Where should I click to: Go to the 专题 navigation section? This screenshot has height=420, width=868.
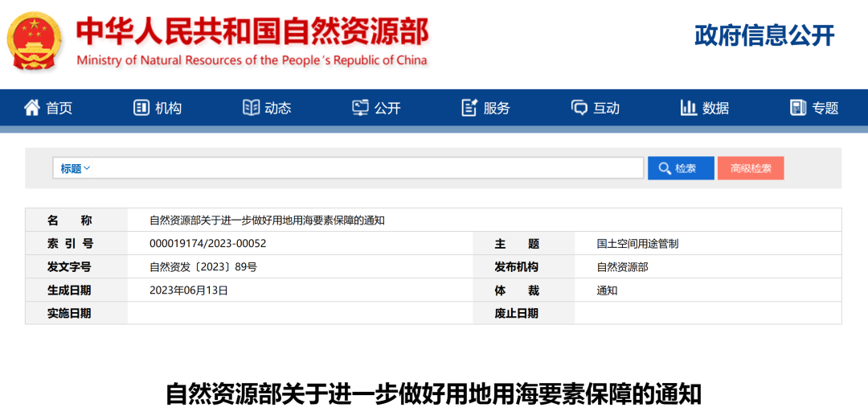coord(825,108)
